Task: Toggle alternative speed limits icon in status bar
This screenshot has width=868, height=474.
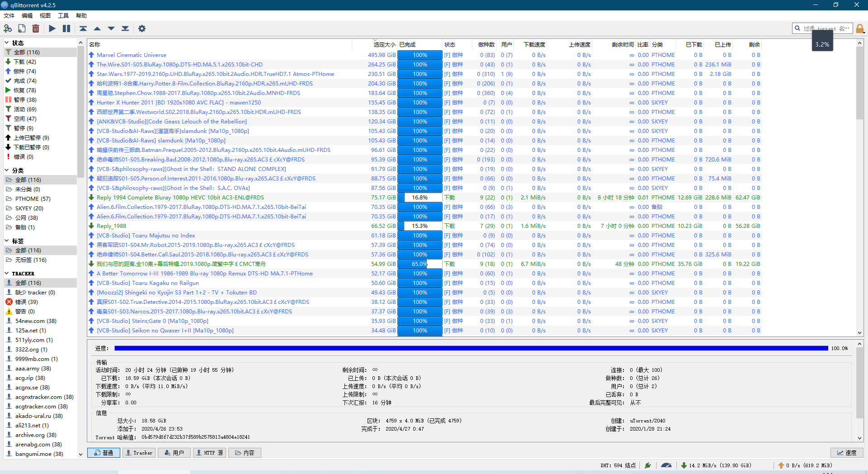Action: pos(666,465)
